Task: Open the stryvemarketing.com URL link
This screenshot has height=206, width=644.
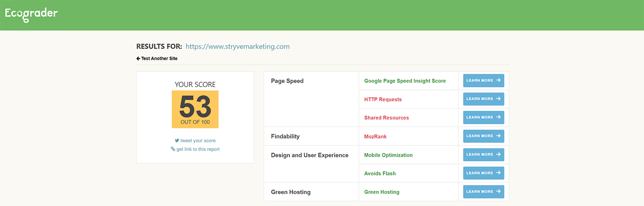Action: [x=237, y=47]
